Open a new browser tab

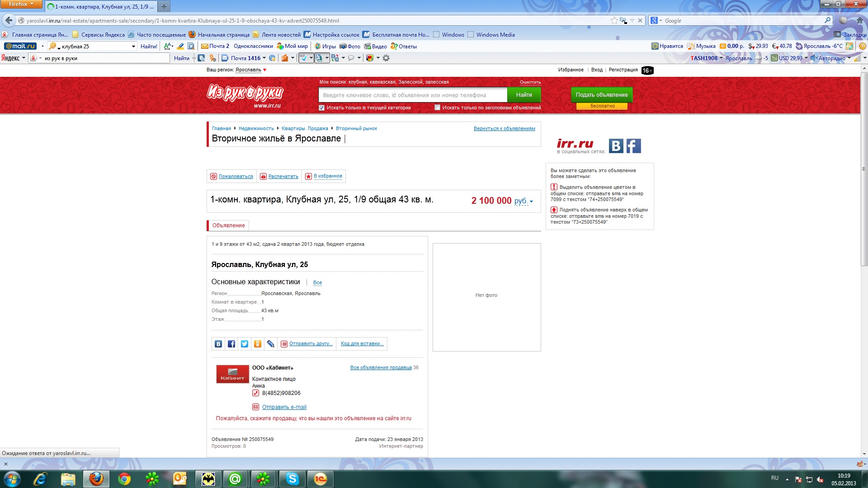[164, 7]
